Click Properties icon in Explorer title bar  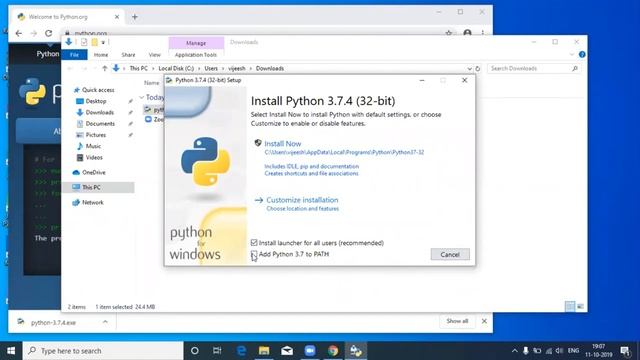(x=84, y=42)
